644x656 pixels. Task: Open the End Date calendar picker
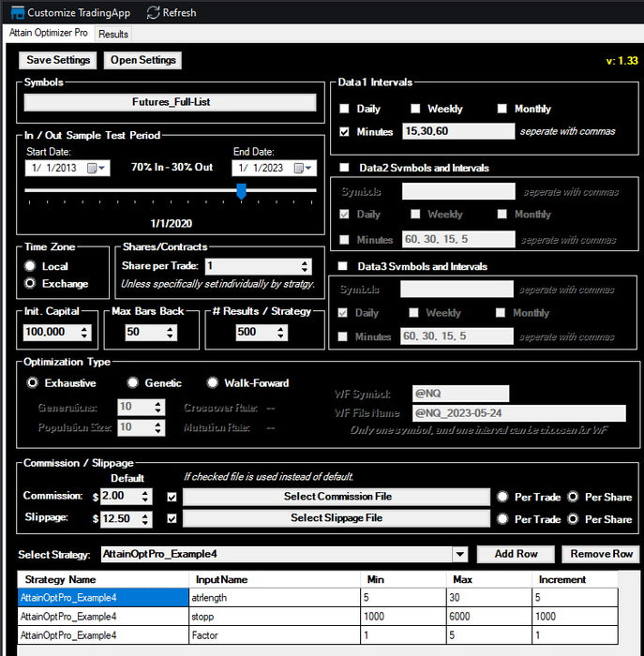[x=304, y=169]
